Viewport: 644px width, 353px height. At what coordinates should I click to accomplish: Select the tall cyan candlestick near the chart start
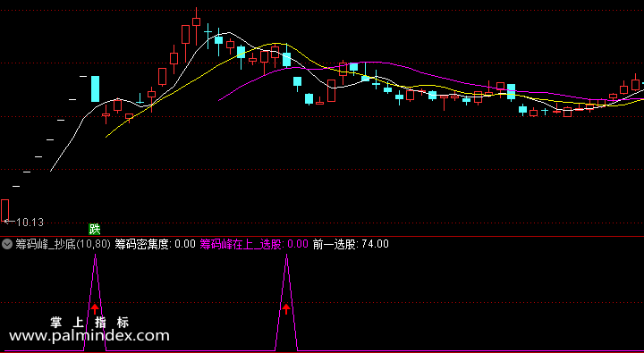point(96,88)
